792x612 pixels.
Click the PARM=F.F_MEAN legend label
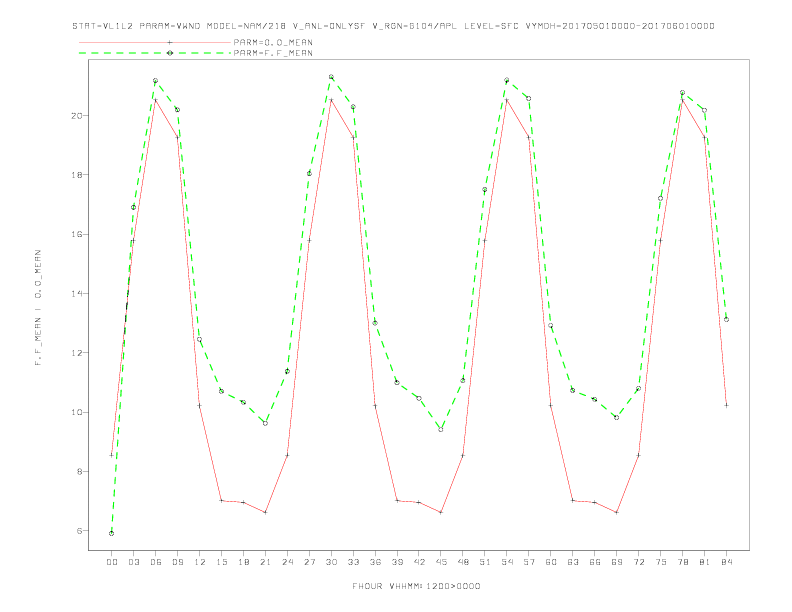[273, 53]
